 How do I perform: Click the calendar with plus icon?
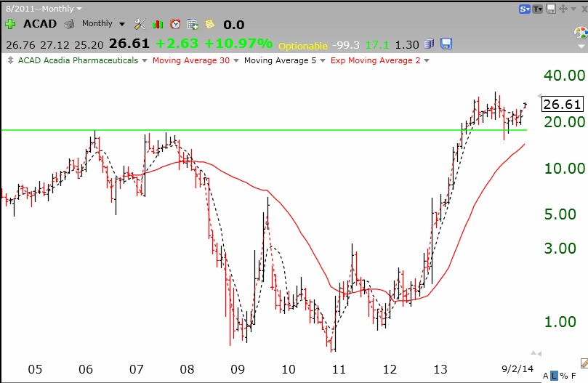click(x=193, y=25)
